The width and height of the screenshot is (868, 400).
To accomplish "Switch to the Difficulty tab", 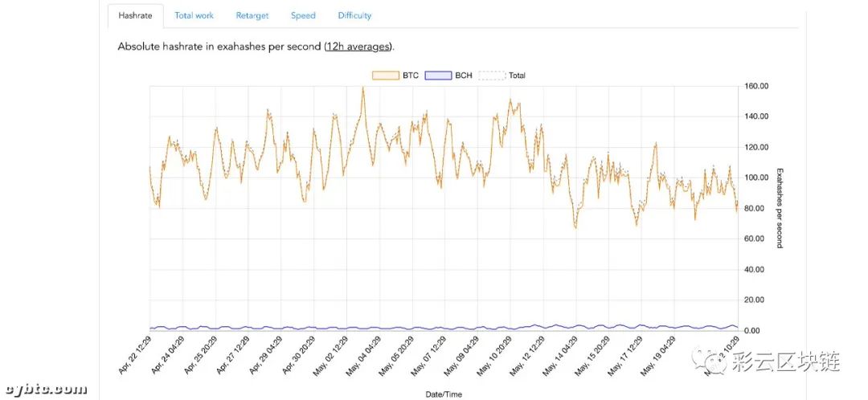I will [355, 15].
